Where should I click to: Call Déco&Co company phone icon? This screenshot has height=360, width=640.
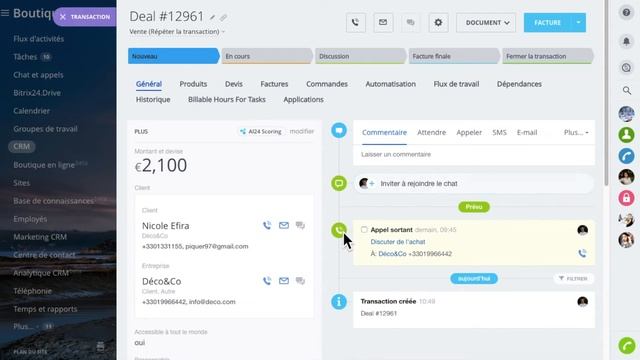point(267,281)
